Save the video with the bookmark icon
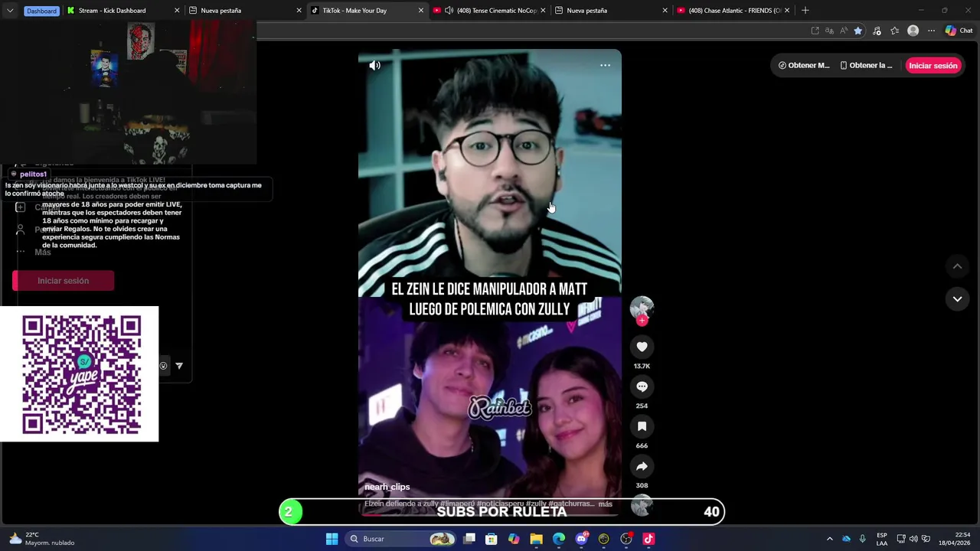The image size is (980, 551). point(642,426)
